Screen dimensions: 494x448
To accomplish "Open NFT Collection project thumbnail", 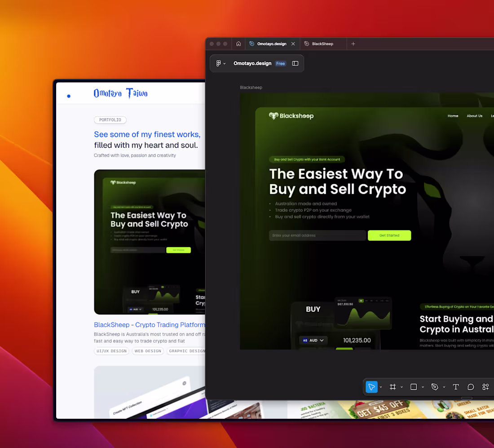I will pos(150,393).
